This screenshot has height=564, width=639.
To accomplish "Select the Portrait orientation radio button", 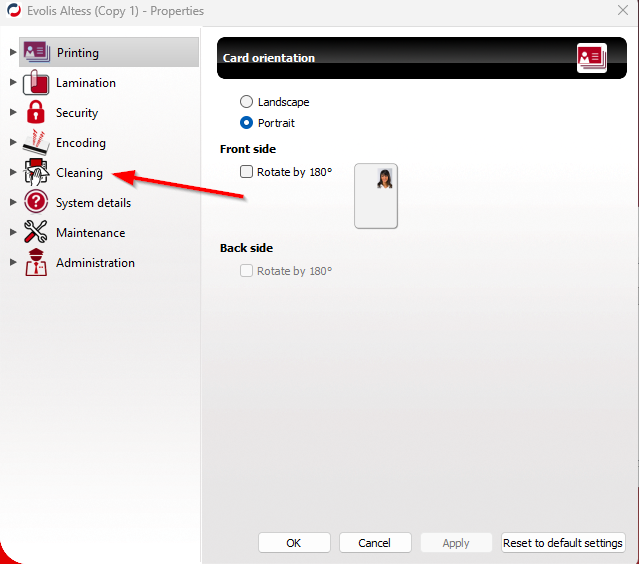I will tap(246, 123).
